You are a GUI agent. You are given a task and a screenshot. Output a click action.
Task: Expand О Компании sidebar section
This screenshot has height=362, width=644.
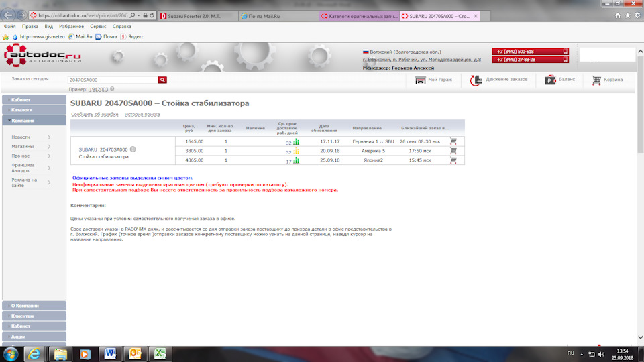[x=34, y=306]
